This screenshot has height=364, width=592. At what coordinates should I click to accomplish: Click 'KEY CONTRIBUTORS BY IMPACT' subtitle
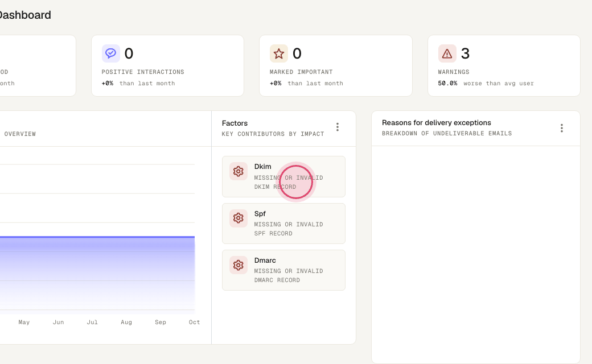[273, 134]
